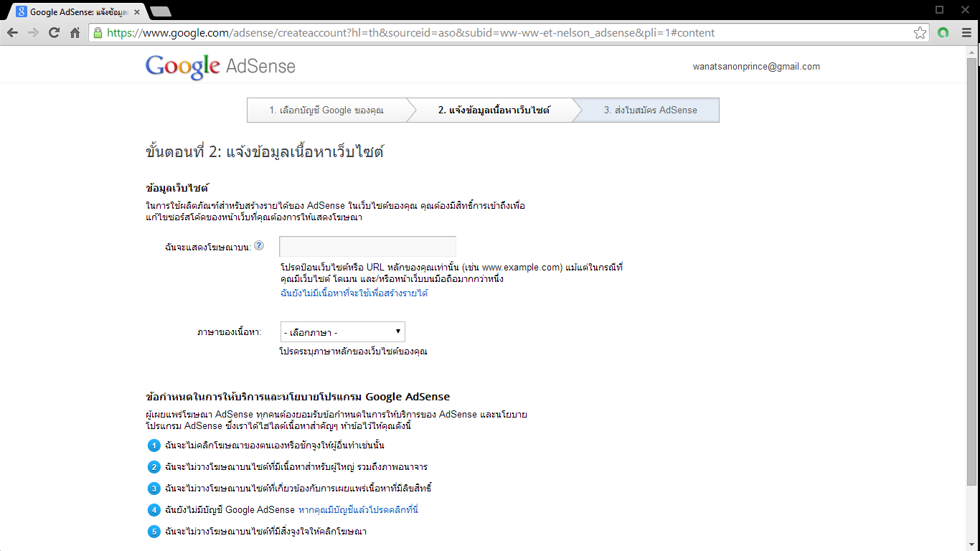Click the ฉันจะแสดงโฆษณาบน label
Image resolution: width=980 pixels, height=551 pixels.
tap(207, 247)
